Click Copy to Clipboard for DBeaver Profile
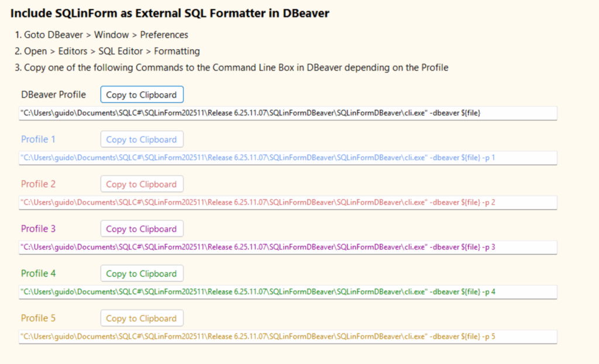This screenshot has width=599, height=364. click(142, 95)
